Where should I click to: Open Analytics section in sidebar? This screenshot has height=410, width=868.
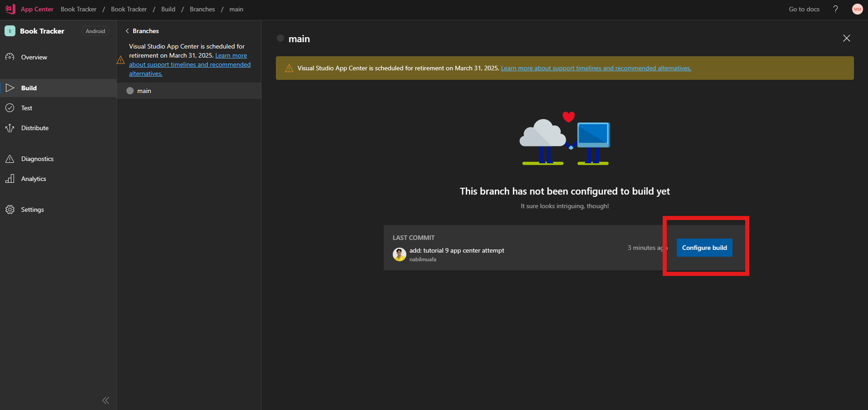[58, 179]
